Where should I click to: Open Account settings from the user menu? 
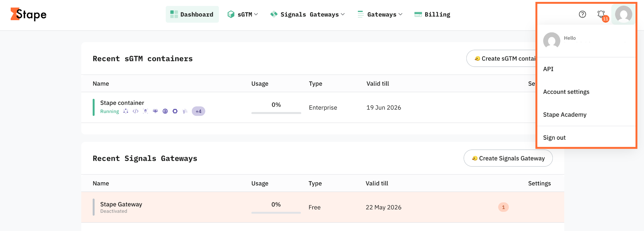click(x=566, y=92)
